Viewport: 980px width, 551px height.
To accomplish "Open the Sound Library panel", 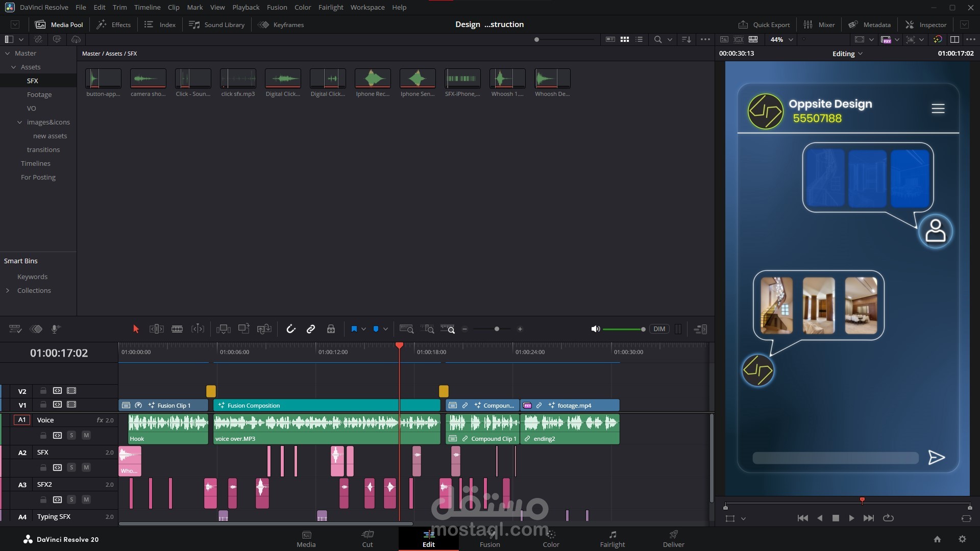I will [217, 24].
